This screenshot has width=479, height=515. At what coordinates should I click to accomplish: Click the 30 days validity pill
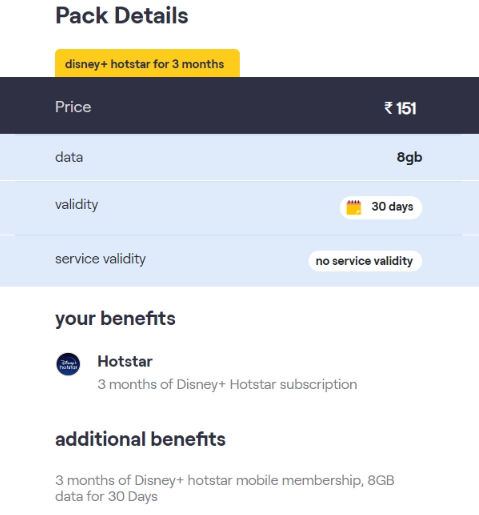pos(381,207)
